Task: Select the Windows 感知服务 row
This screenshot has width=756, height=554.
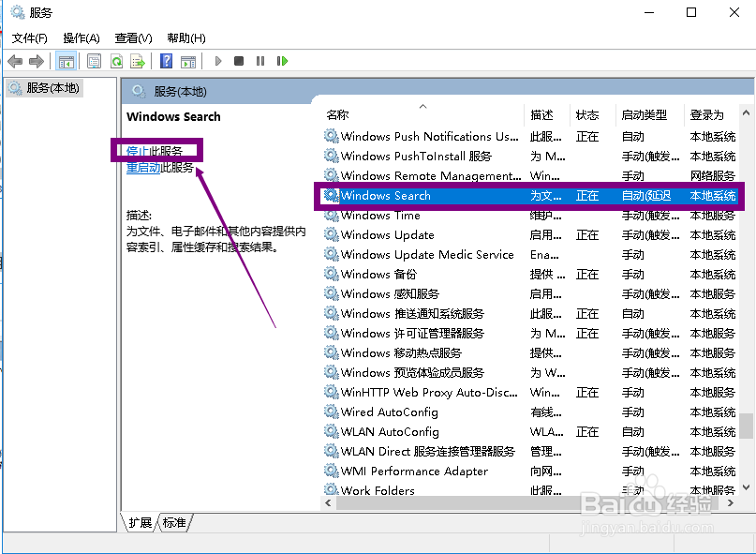Action: [x=529, y=294]
